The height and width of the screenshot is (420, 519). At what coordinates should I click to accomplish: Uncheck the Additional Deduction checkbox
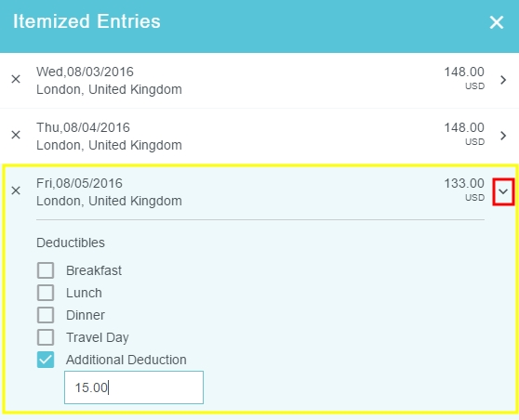(x=46, y=360)
